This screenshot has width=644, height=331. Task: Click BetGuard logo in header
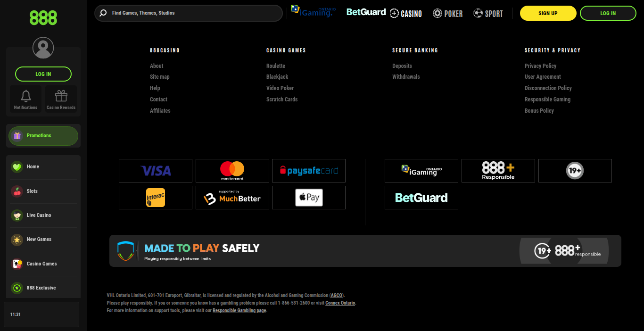click(366, 12)
